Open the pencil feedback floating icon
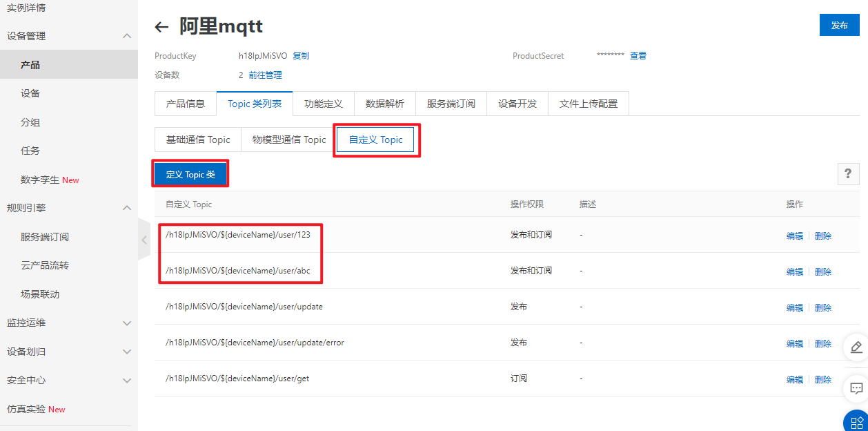 pos(856,346)
